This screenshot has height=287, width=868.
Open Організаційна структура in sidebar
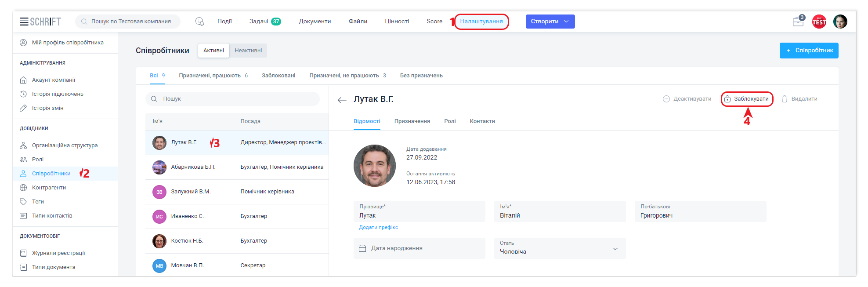coord(65,145)
